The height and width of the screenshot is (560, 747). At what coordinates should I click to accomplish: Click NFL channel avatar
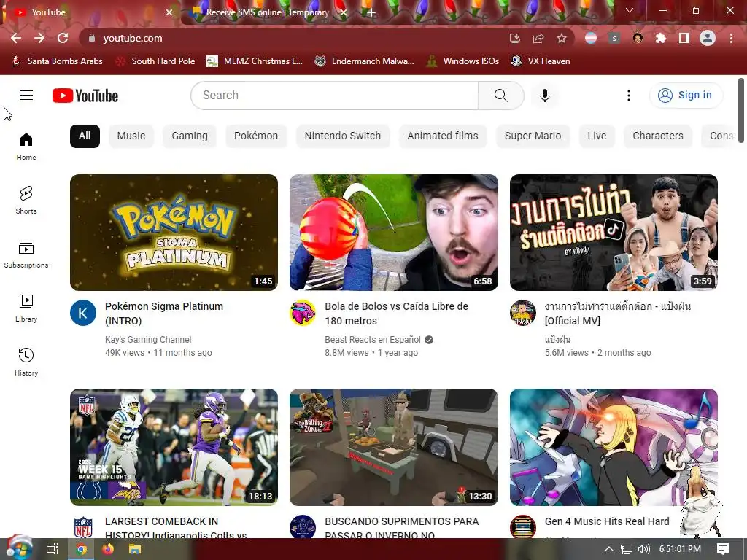point(83,528)
